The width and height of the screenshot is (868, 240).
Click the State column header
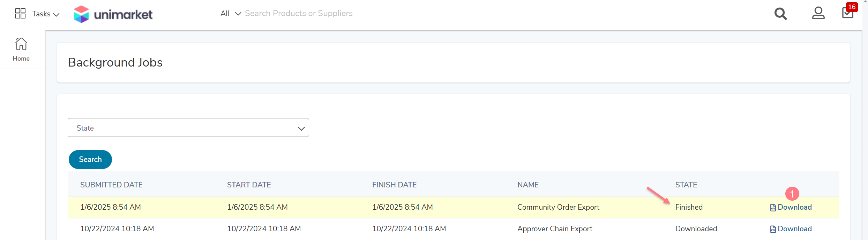tap(686, 185)
